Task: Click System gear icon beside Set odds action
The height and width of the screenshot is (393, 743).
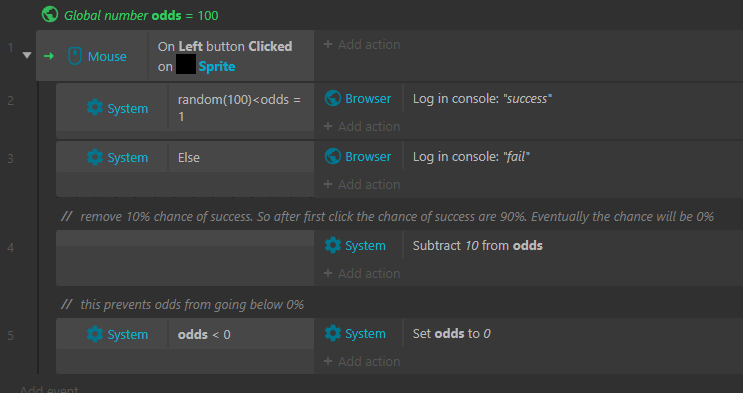Action: point(333,333)
